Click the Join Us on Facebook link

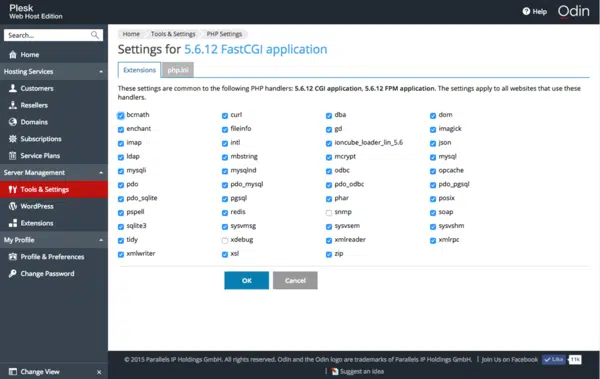coord(509,359)
